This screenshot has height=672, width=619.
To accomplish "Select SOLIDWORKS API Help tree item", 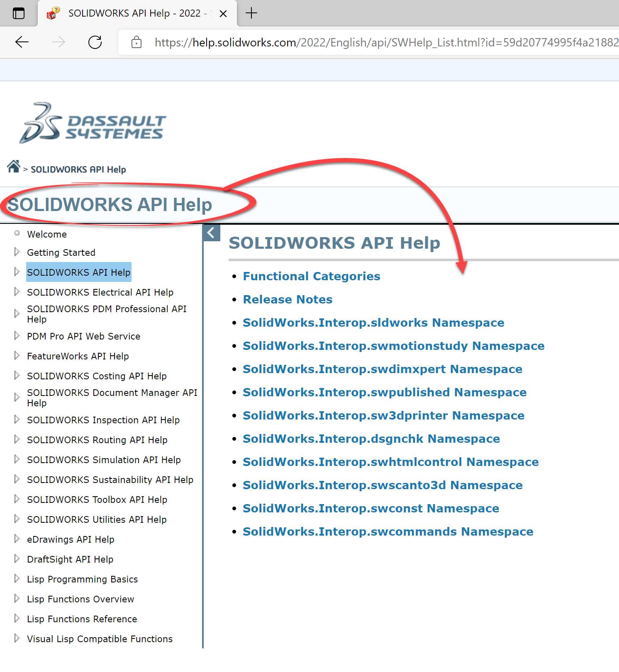I will [x=79, y=272].
